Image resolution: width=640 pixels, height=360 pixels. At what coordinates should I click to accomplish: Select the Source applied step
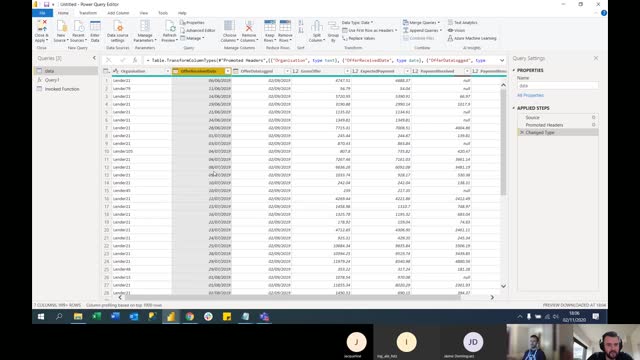point(558,117)
